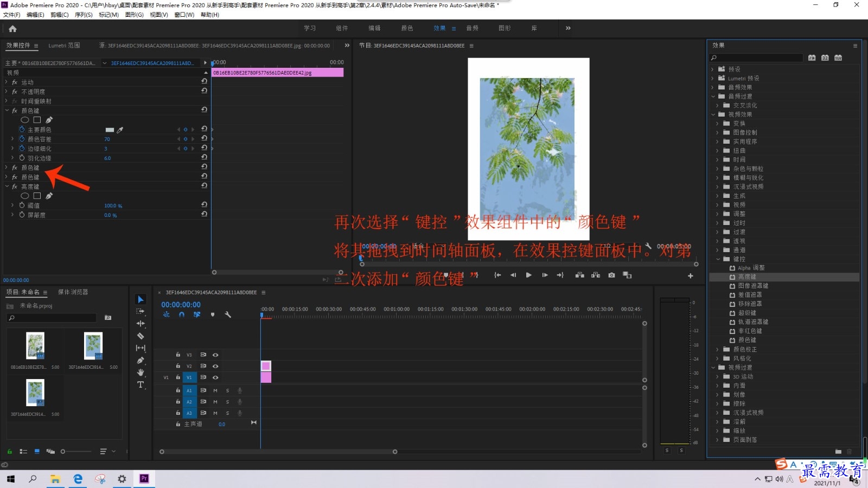Open File Explorer from taskbar
This screenshot has height=488, width=868.
55,479
